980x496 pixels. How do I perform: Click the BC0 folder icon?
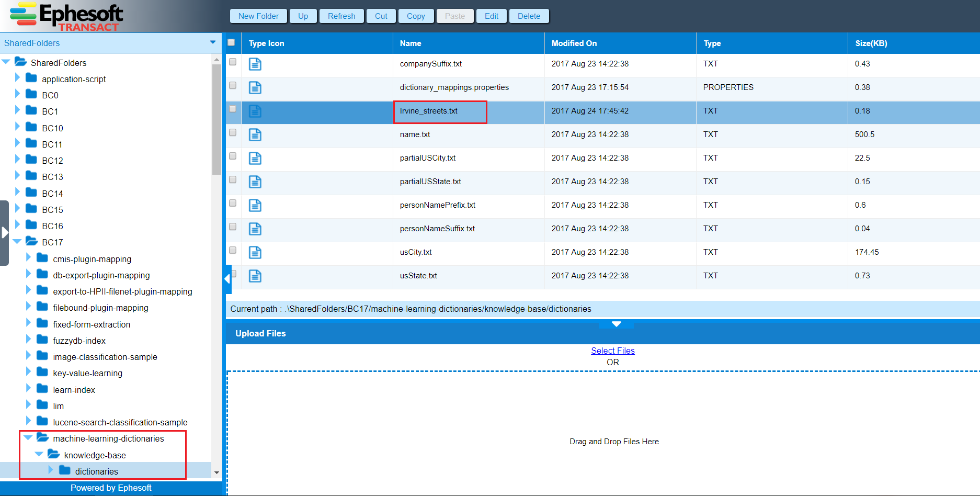point(31,94)
